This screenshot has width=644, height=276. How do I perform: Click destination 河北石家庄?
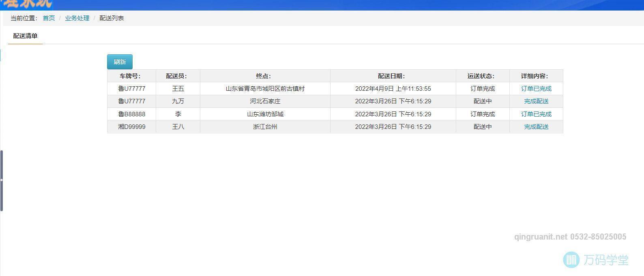(265, 101)
